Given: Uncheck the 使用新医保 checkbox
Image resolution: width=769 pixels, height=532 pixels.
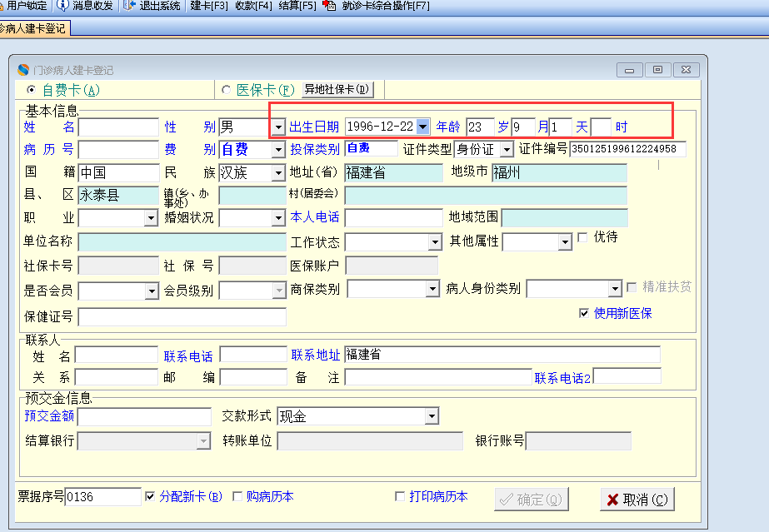Looking at the screenshot, I should point(583,313).
